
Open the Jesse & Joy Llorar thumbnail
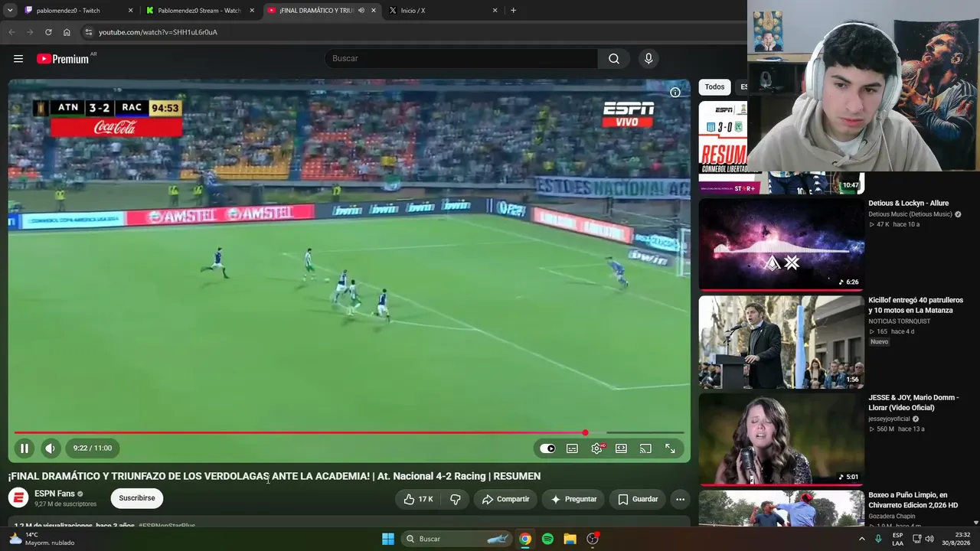click(781, 439)
